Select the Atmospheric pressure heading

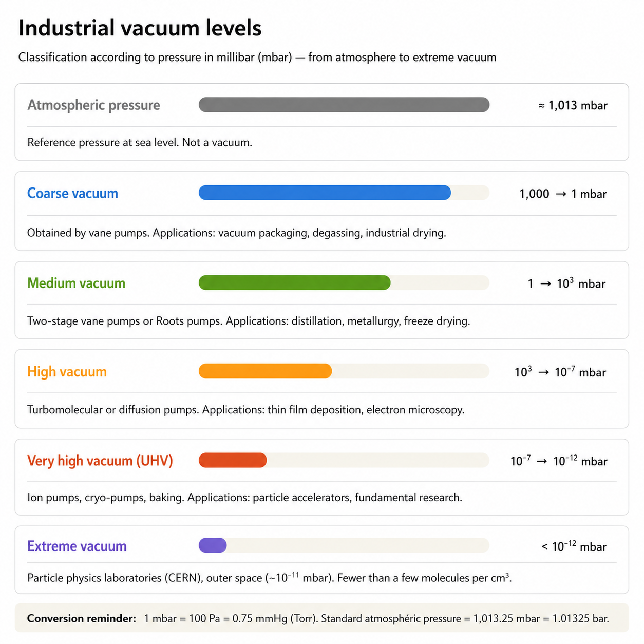coord(93,105)
